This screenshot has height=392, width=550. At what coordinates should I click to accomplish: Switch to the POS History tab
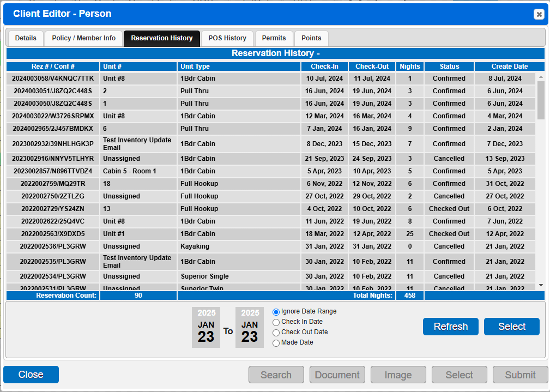point(227,38)
